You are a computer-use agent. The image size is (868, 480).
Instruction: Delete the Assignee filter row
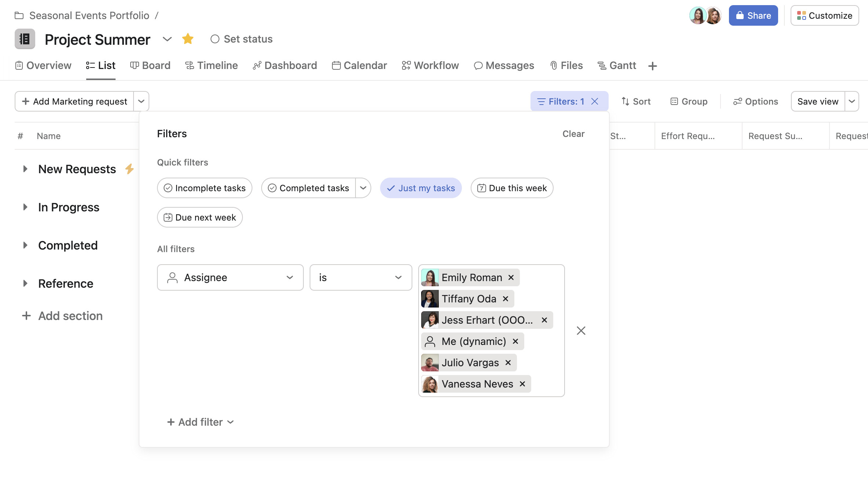point(581,331)
